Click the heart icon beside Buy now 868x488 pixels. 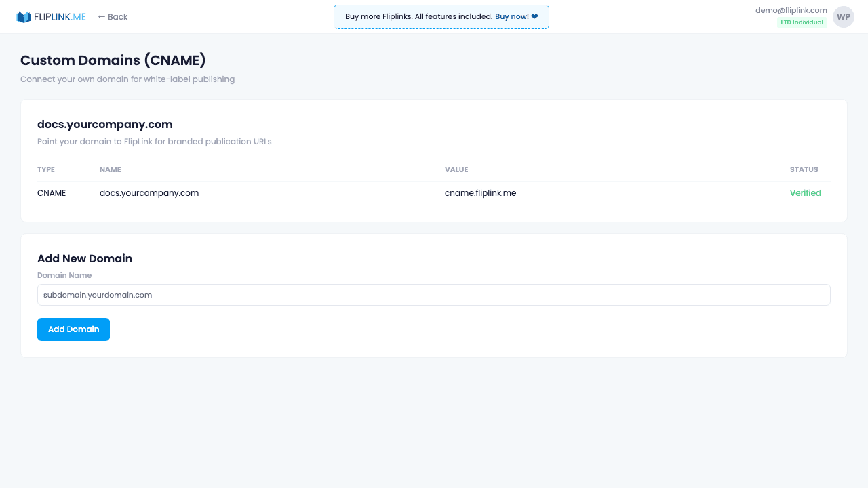[534, 16]
